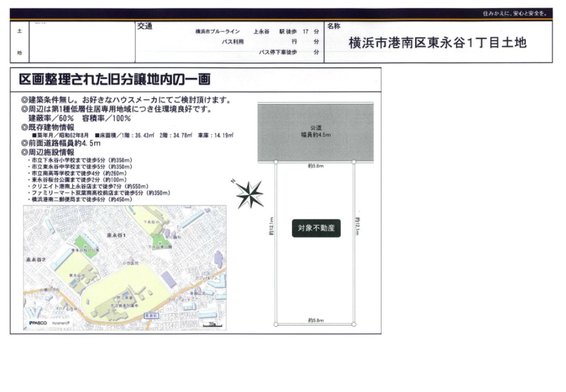The height and width of the screenshot is (392, 566).
Task: Click the ファミリーマート facility line
Action: coord(101,193)
